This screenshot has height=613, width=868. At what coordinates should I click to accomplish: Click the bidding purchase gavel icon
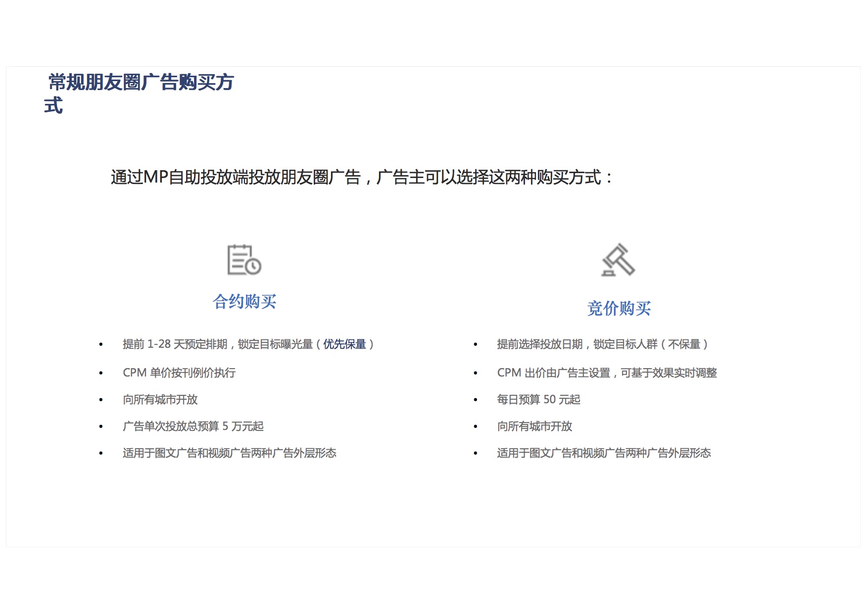point(618,260)
